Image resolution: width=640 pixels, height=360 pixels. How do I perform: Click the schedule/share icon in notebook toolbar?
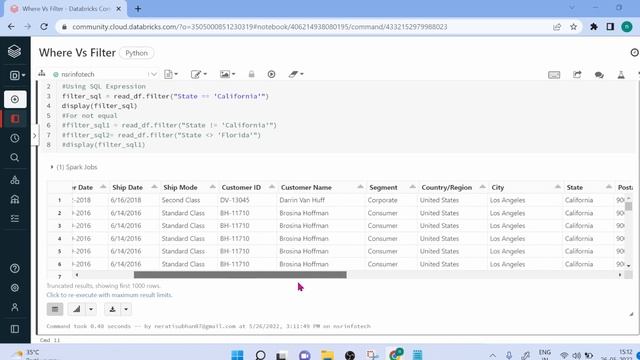[x=577, y=75]
